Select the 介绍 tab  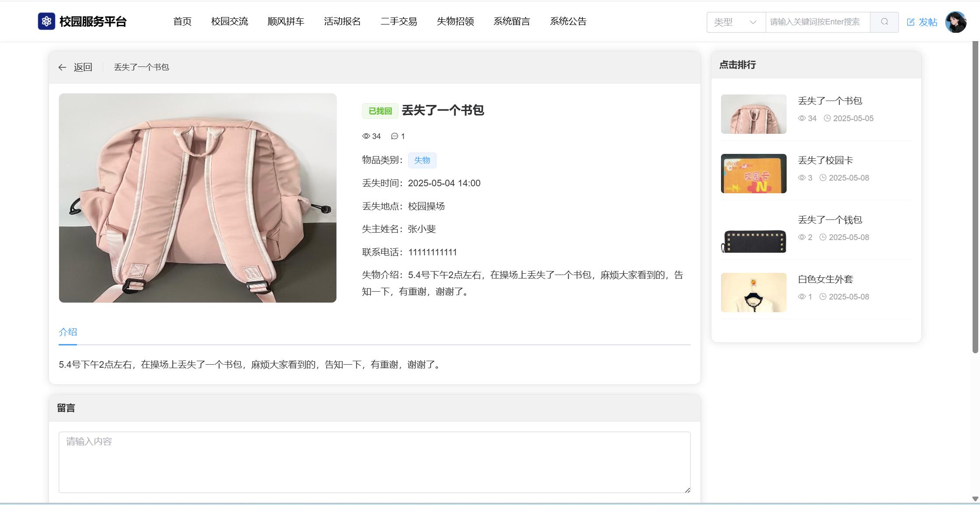[68, 332]
